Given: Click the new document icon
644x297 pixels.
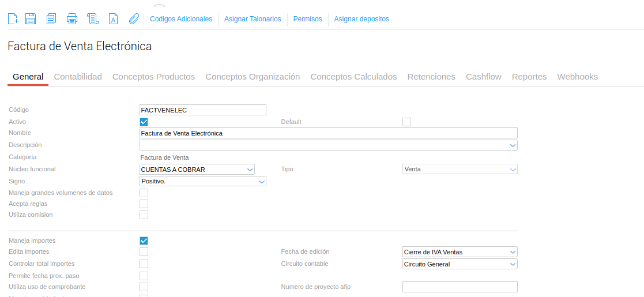Looking at the screenshot, I should coord(13,18).
